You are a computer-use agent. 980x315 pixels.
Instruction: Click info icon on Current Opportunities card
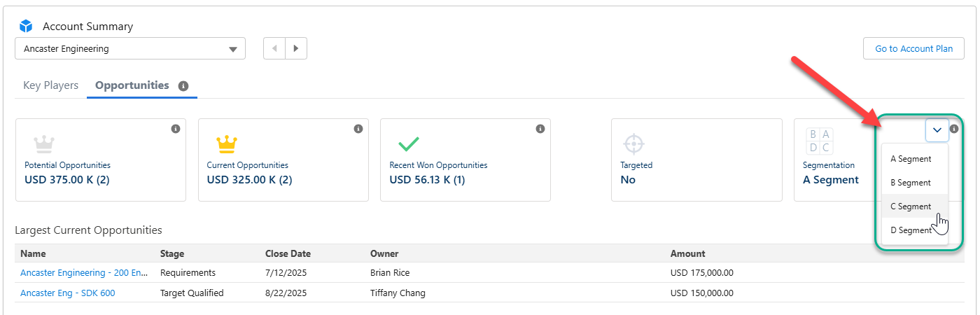coord(358,129)
